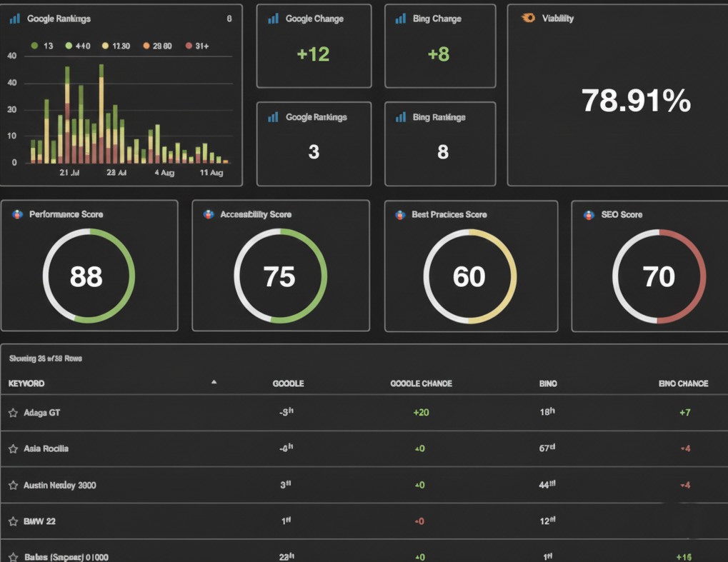Image resolution: width=728 pixels, height=562 pixels.
Task: Select the Bing column header
Action: 548,383
